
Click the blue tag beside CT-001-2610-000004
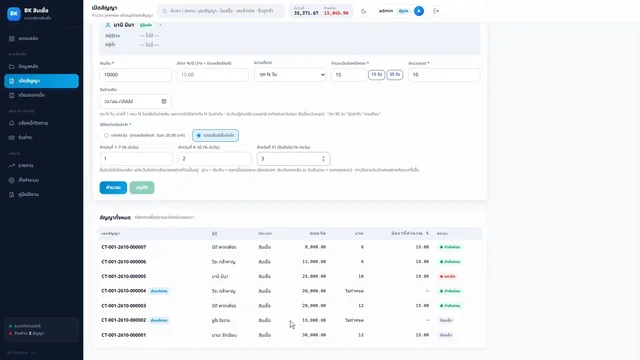pos(159,291)
